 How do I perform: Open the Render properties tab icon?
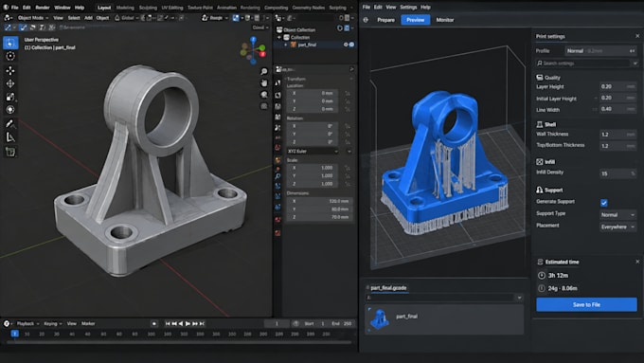click(278, 95)
